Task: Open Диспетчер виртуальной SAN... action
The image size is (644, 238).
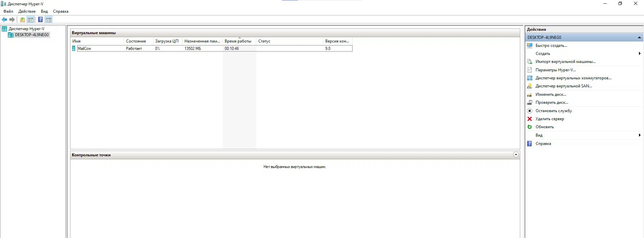Action: [x=564, y=86]
